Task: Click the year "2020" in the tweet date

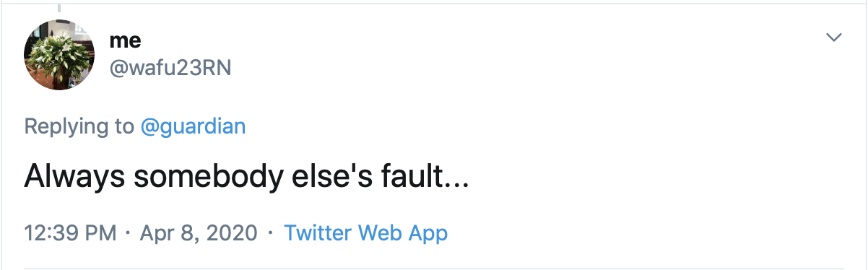Action: pos(234,233)
